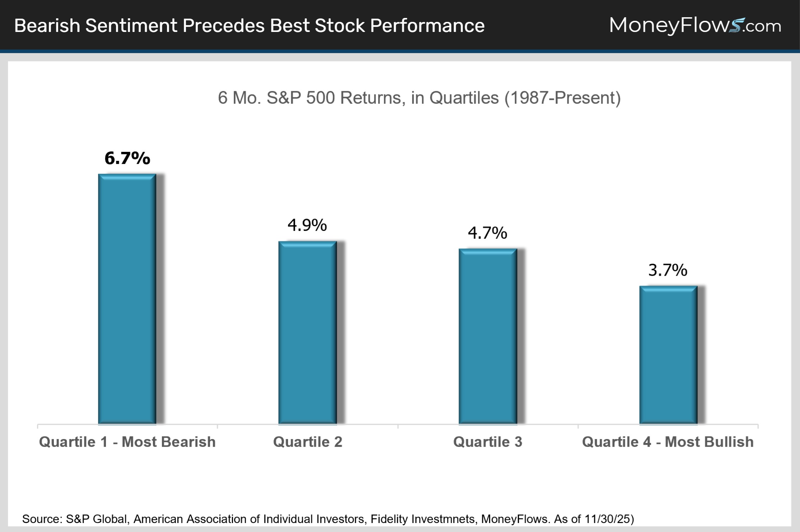Select the Quartile 2 bar
The width and height of the screenshot is (800, 532).
click(x=307, y=332)
